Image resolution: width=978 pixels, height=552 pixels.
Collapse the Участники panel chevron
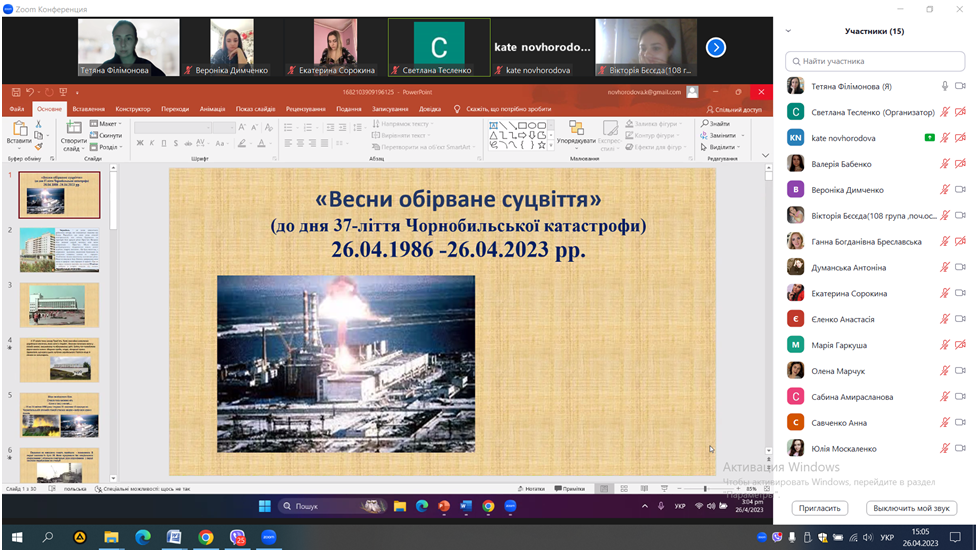pyautogui.click(x=789, y=31)
